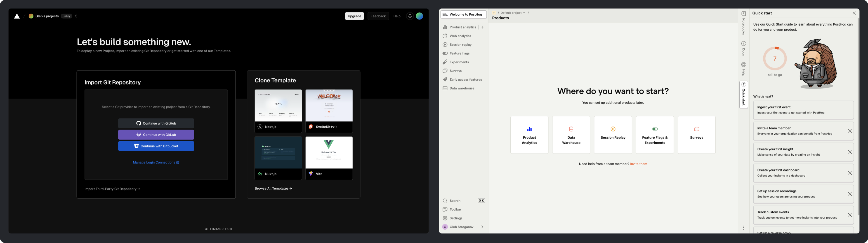Choose the Data Warehouse product card
This screenshot has width=868, height=243.
pos(571,135)
